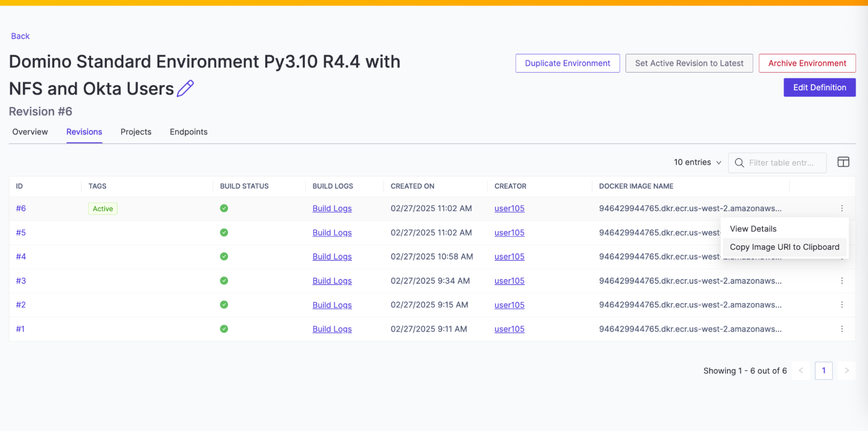The width and height of the screenshot is (868, 431).
Task: Open Build Logs for revision #2
Action: click(332, 305)
